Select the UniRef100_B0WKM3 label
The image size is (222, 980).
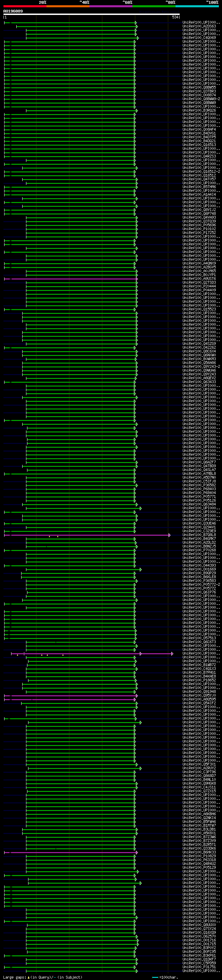[x=199, y=359]
